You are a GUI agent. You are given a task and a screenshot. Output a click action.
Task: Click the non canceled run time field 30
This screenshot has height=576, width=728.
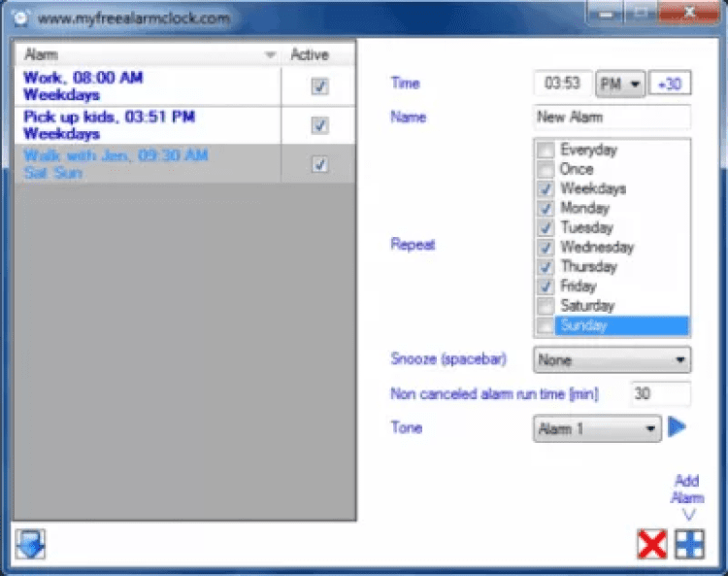[660, 394]
